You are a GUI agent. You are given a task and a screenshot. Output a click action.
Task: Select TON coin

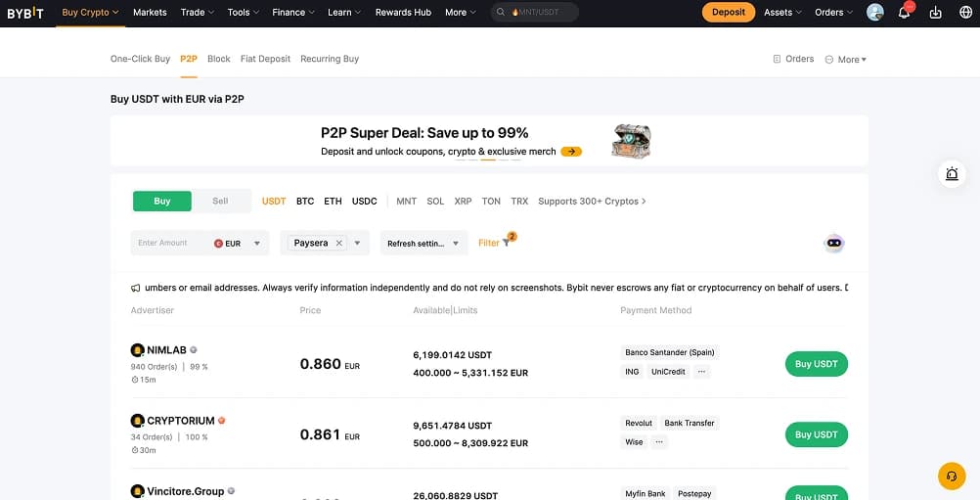coord(491,202)
